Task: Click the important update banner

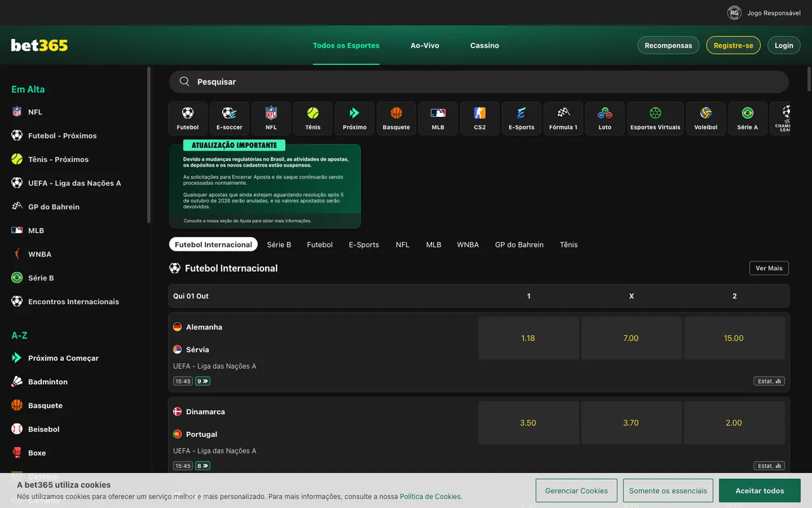Action: 265,185
